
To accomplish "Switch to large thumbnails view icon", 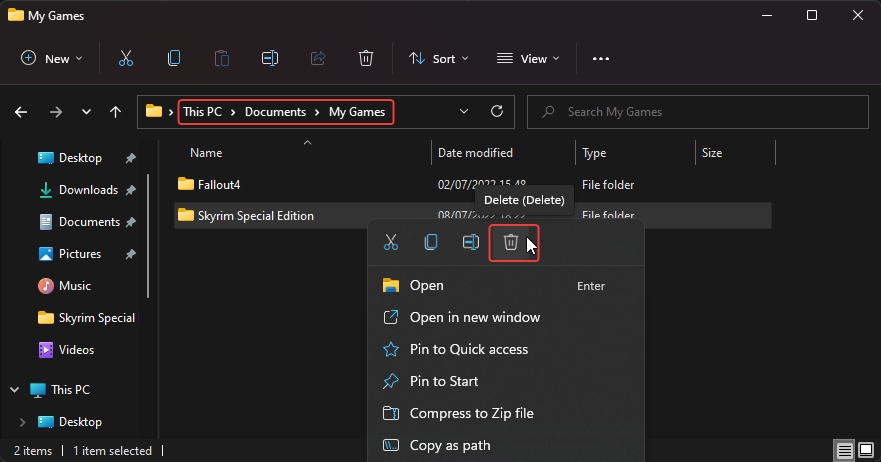I will (866, 451).
